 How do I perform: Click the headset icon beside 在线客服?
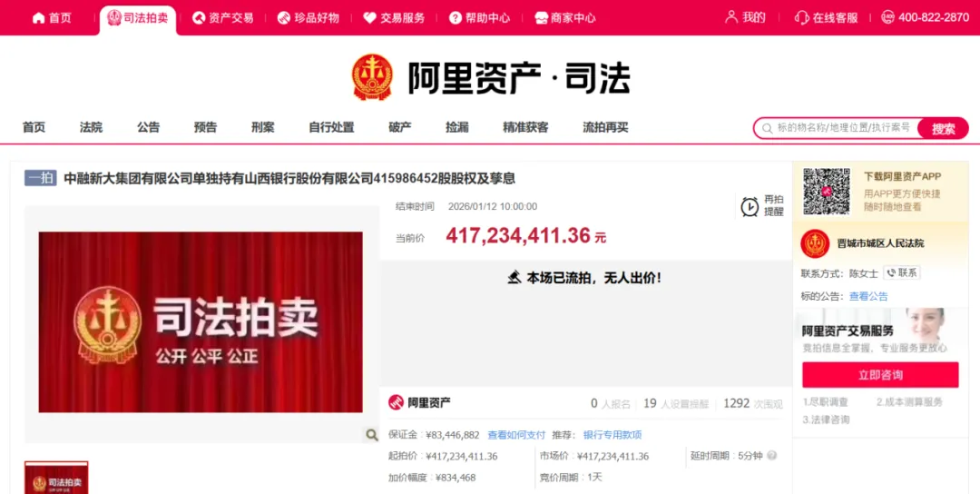tap(802, 17)
